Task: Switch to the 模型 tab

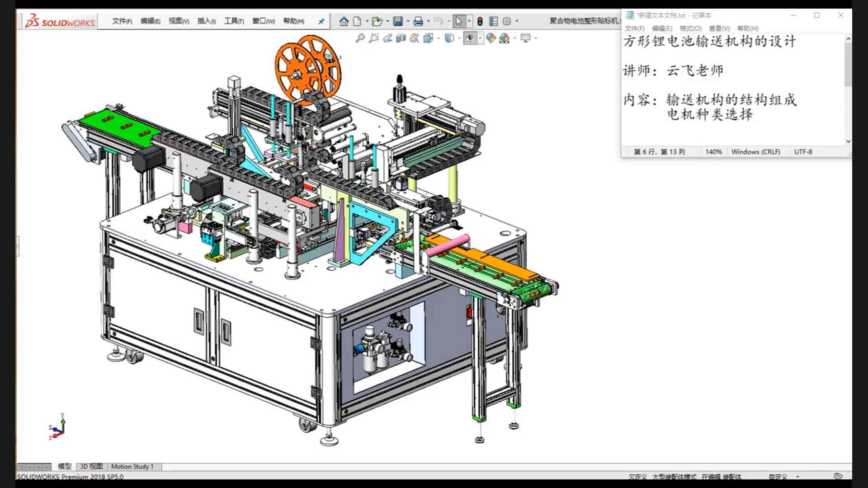Action: pos(65,466)
